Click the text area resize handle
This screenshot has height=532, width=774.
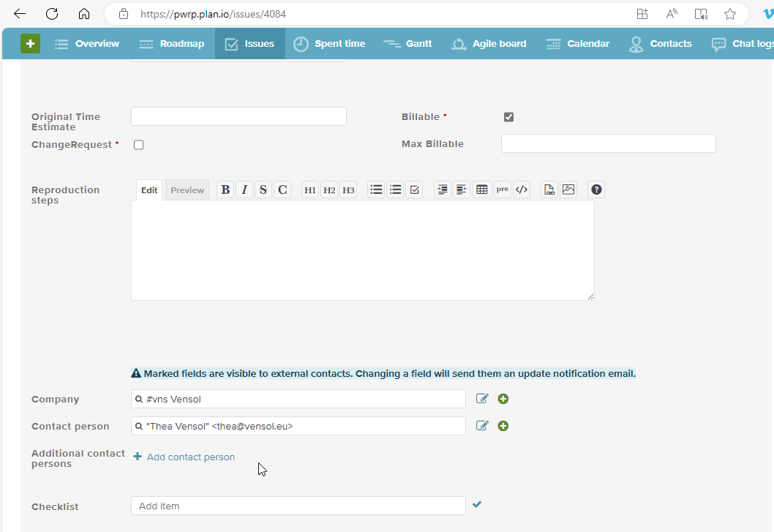[x=590, y=296]
